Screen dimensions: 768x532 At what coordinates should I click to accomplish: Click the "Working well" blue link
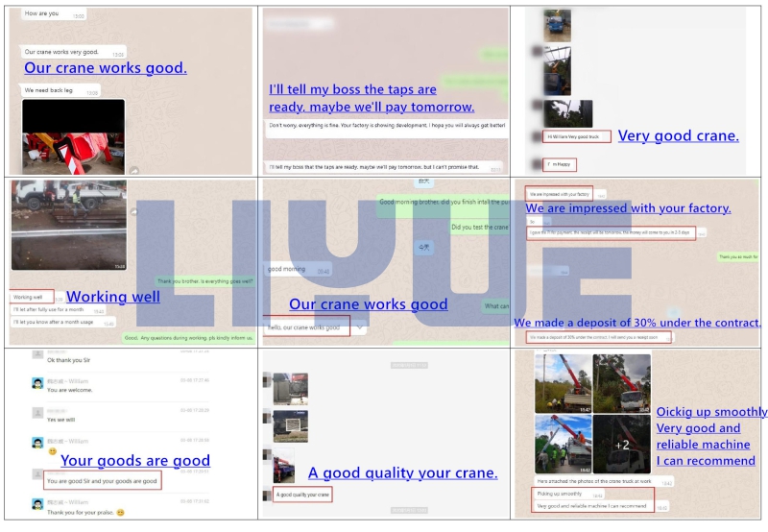[113, 297]
